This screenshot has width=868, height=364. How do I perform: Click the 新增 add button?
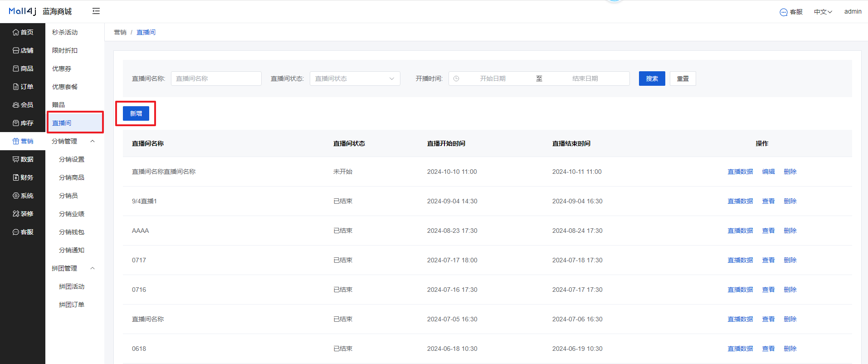[x=136, y=113]
